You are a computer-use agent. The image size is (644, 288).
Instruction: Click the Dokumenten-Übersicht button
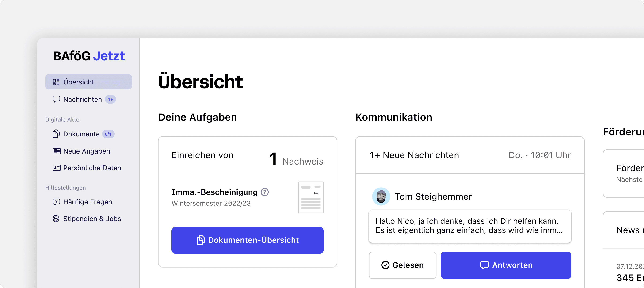tap(248, 240)
